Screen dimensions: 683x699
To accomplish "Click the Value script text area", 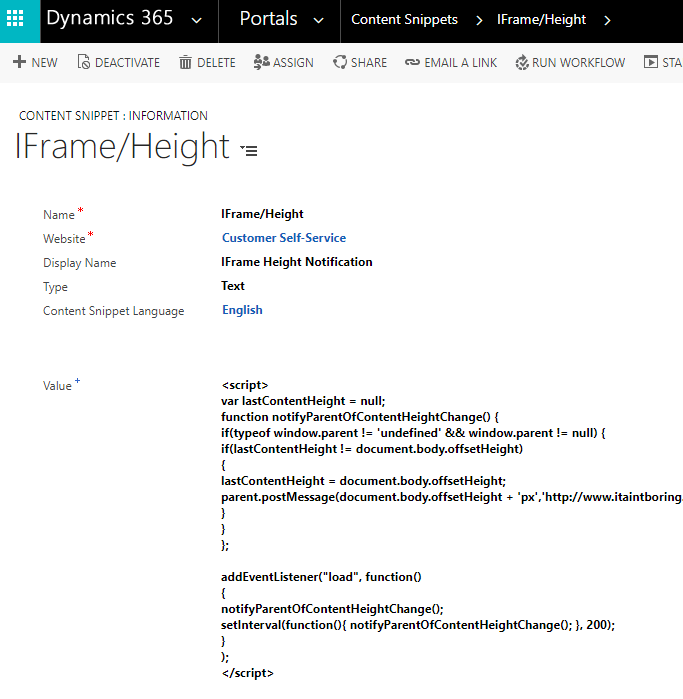I will click(452, 529).
